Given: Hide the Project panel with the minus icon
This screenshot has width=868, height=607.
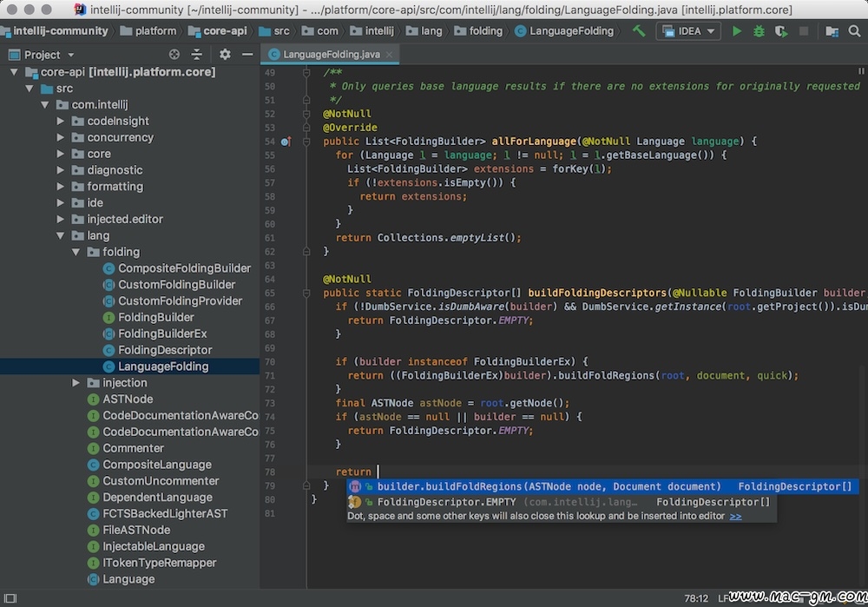Looking at the screenshot, I should (x=247, y=55).
